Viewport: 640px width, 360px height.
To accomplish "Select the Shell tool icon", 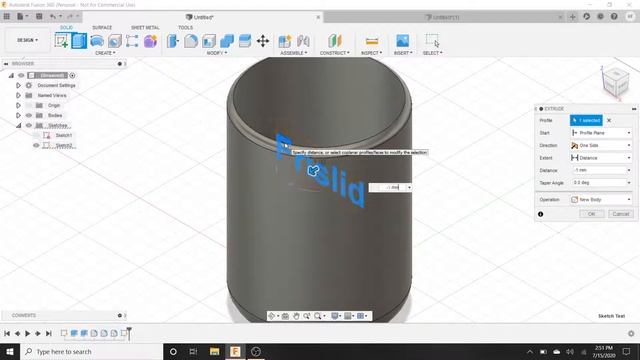I will click(209, 41).
